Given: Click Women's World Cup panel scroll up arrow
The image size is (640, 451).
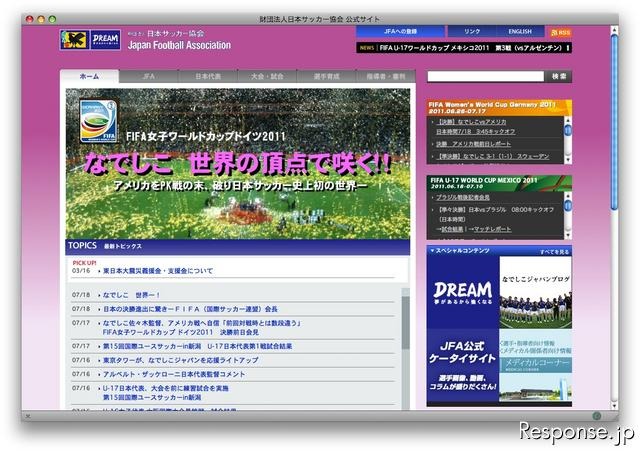Looking at the screenshot, I should (567, 120).
